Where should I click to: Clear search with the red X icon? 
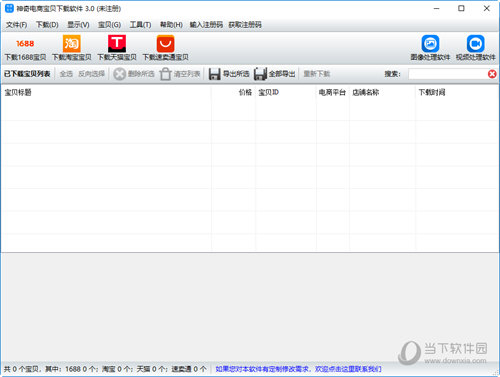492,74
